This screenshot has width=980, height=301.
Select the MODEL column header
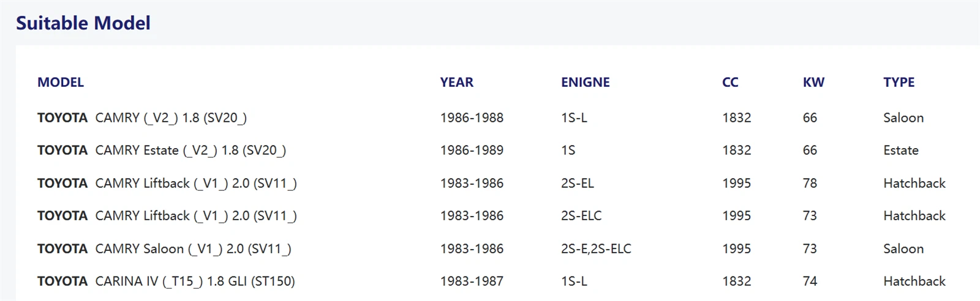tap(61, 83)
